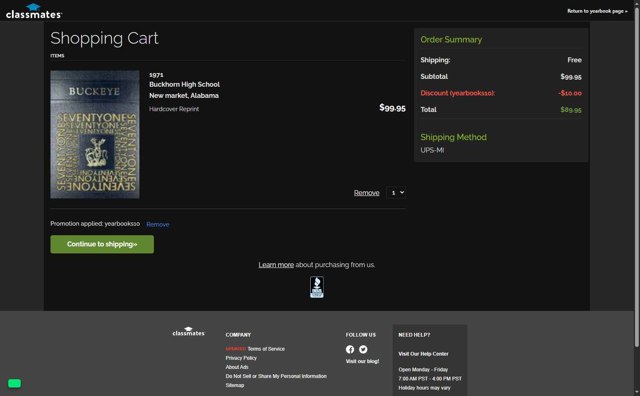Click the Classmates logo in footer
This screenshot has width=640, height=396.
[188, 331]
